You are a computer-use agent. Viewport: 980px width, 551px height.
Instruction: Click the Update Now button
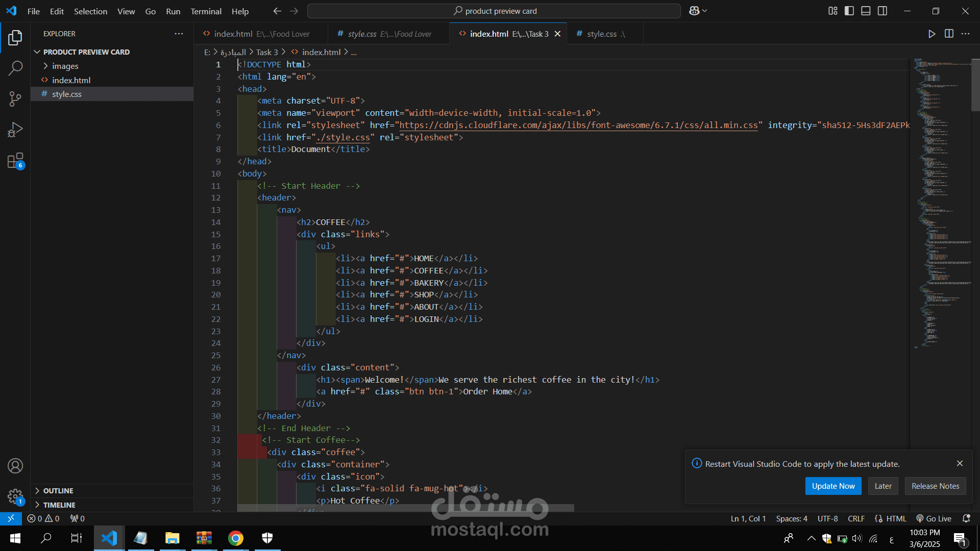click(833, 486)
